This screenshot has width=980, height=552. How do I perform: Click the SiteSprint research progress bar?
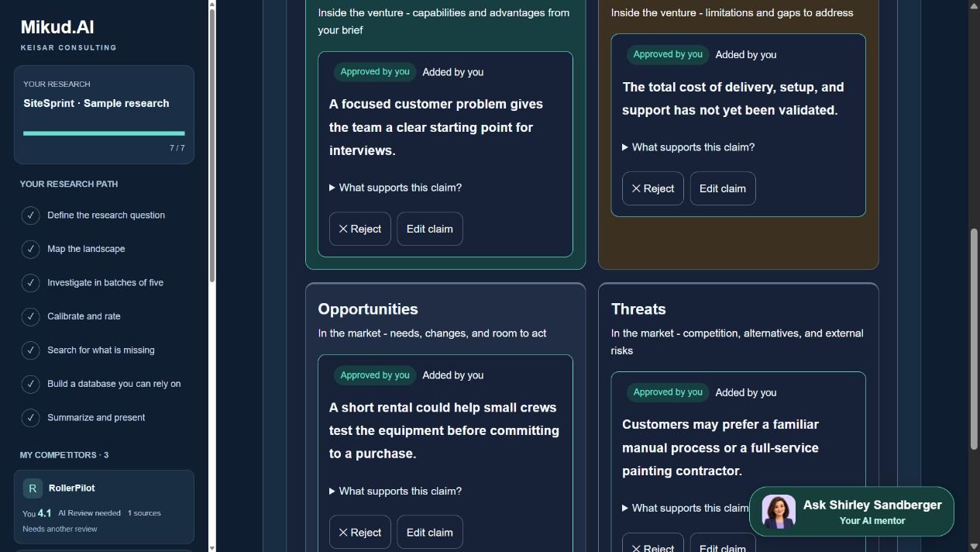(x=104, y=133)
